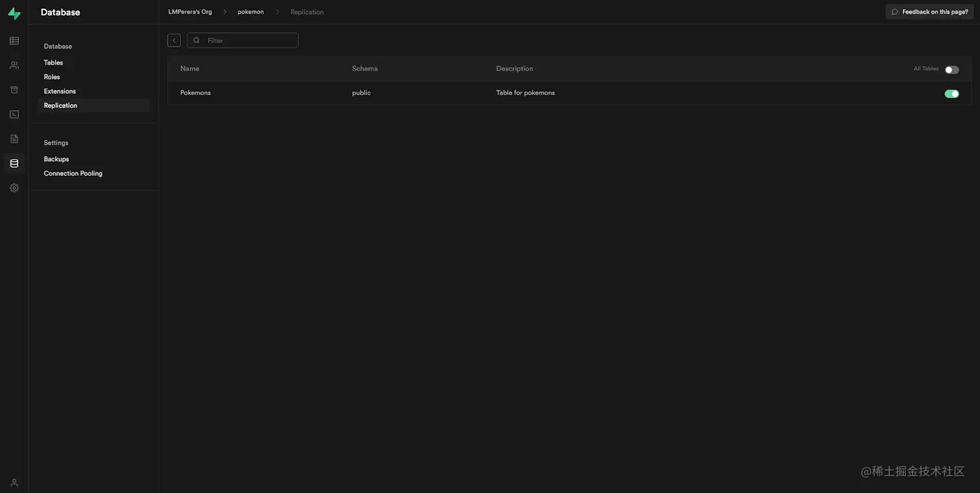Click the public schema cell
The width and height of the screenshot is (980, 493).
(x=361, y=93)
